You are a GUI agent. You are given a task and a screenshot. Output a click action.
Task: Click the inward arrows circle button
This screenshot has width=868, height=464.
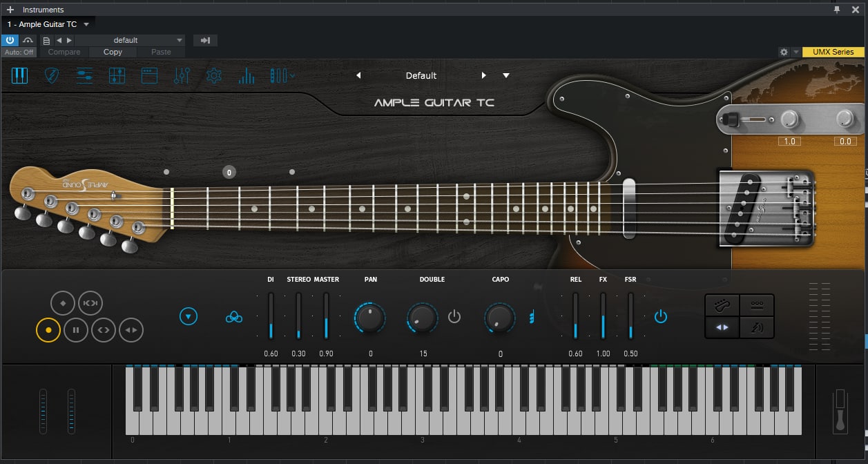pyautogui.click(x=90, y=303)
